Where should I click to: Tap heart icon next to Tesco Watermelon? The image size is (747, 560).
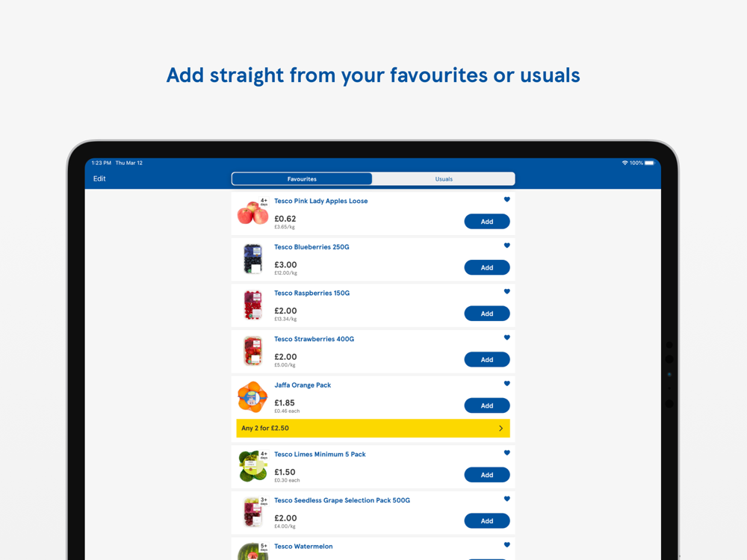pos(507,545)
